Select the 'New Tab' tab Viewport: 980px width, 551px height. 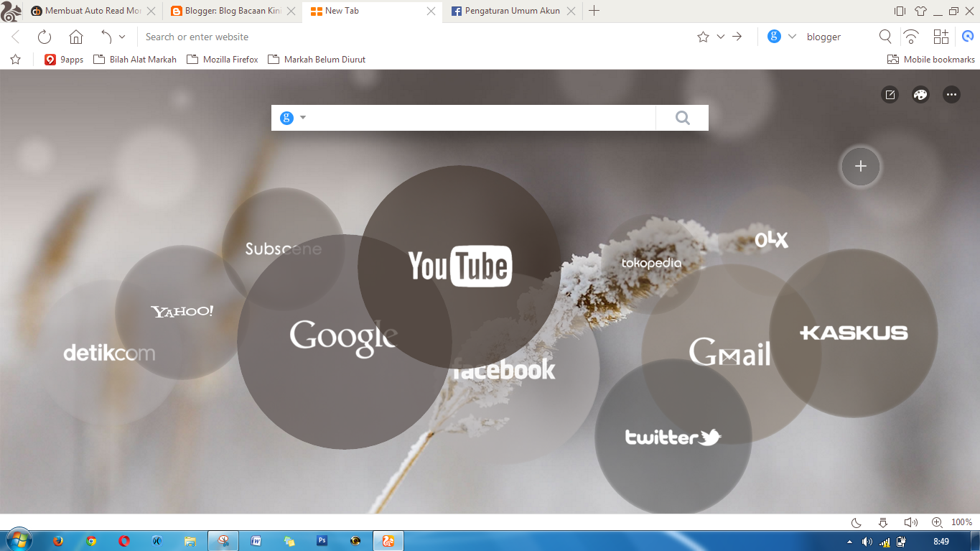[x=372, y=11]
